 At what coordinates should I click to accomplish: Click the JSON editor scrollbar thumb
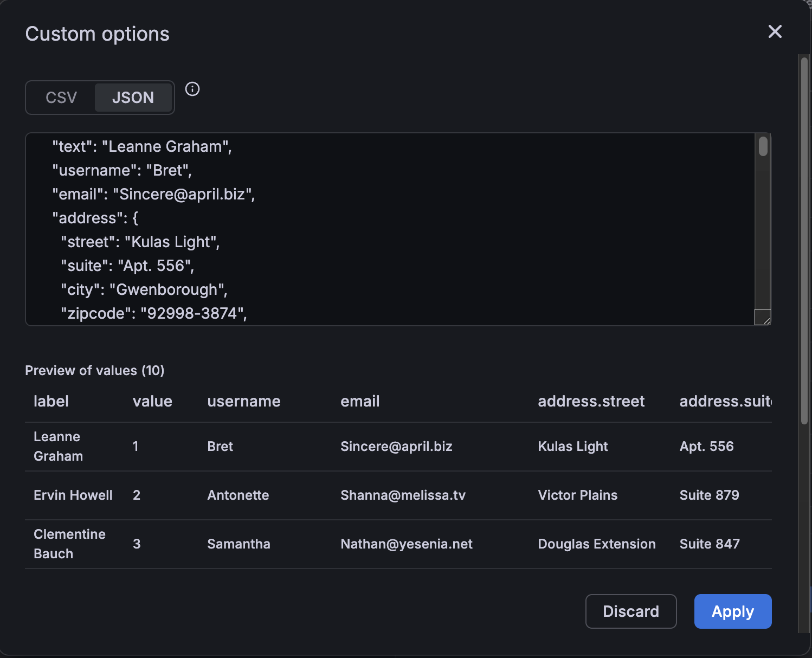(x=763, y=146)
